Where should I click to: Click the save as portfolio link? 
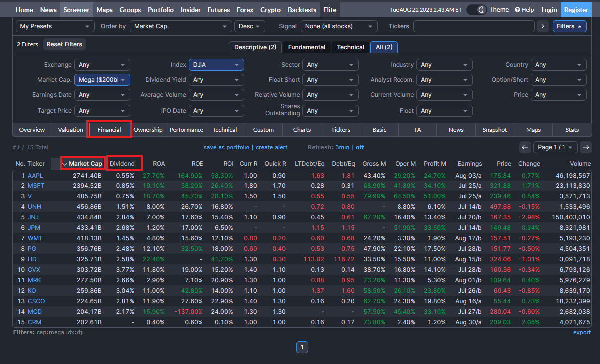pyautogui.click(x=226, y=147)
